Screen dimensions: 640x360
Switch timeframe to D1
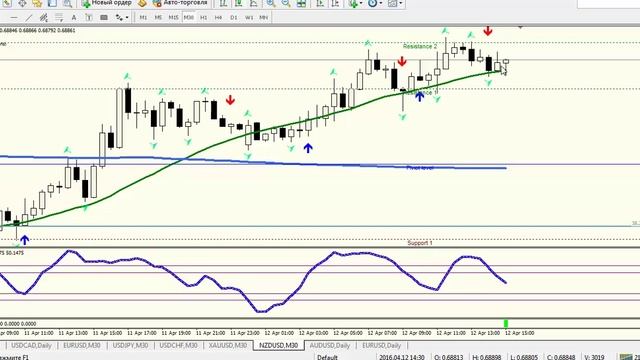coord(233,18)
